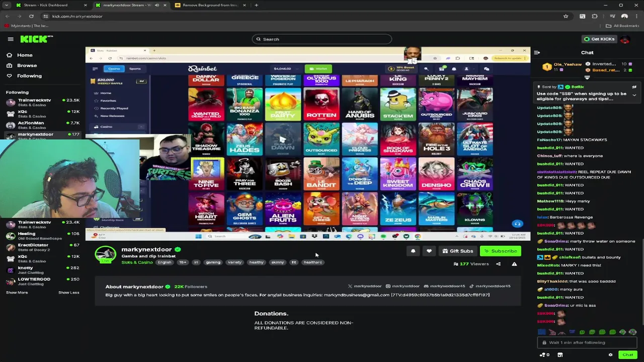
Task: Select the 18+ tag
Action: point(183,262)
